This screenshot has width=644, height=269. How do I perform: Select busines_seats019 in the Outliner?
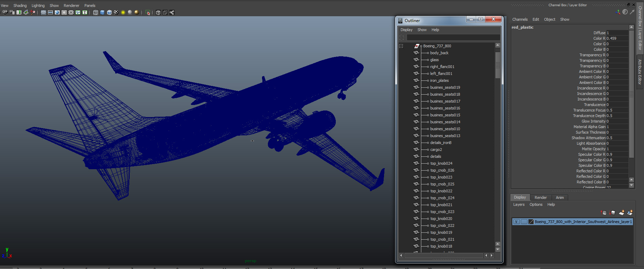(x=445, y=87)
